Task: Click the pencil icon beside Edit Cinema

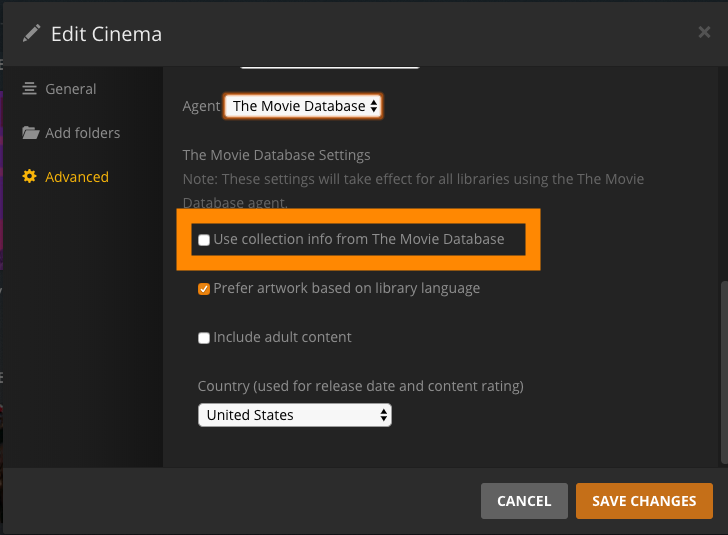Action: (32, 34)
